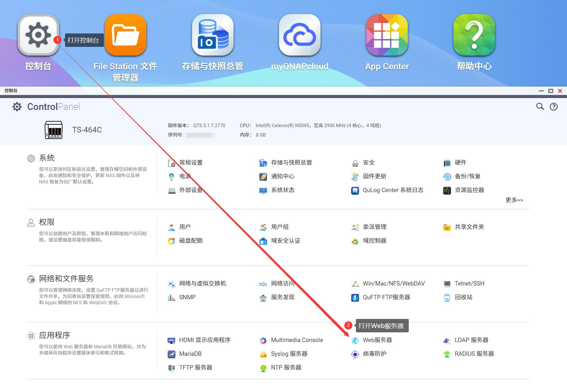Open QuFTP FTP服务器 item
Screen dimensions: 567x392
tap(386, 297)
